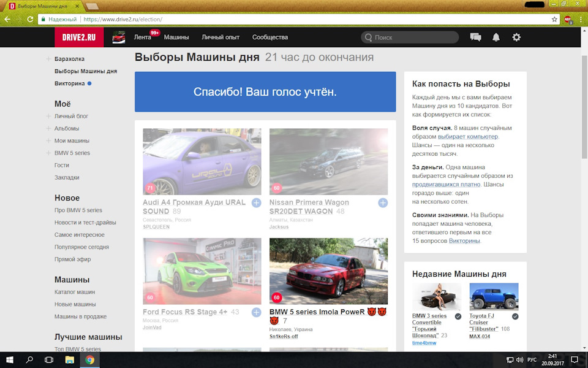Open the выбирает компьютер link
This screenshot has height=368, width=588.
467,137
